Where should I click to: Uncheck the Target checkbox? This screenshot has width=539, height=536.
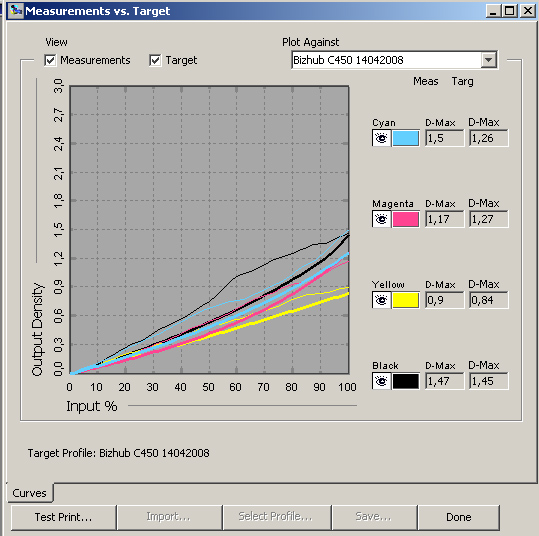click(x=155, y=61)
